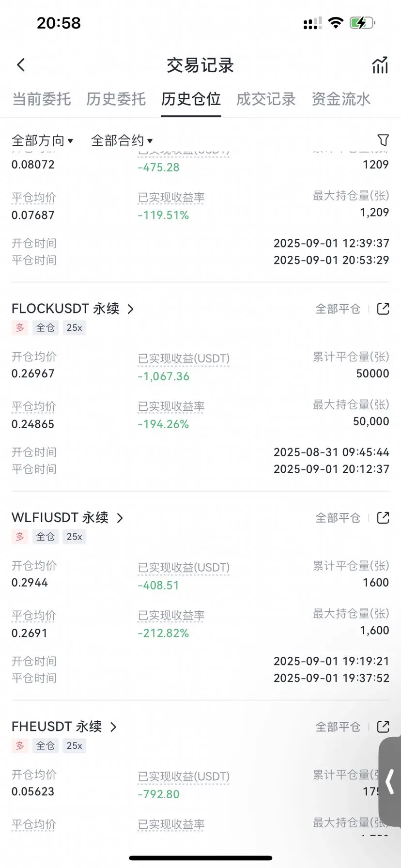
Task: Share the WLFIUSDT position record
Action: [x=383, y=518]
